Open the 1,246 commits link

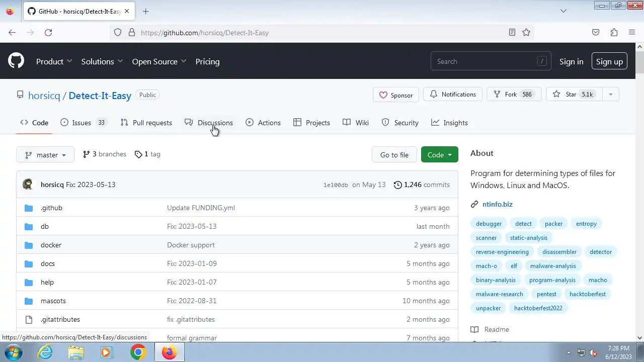coord(422,185)
